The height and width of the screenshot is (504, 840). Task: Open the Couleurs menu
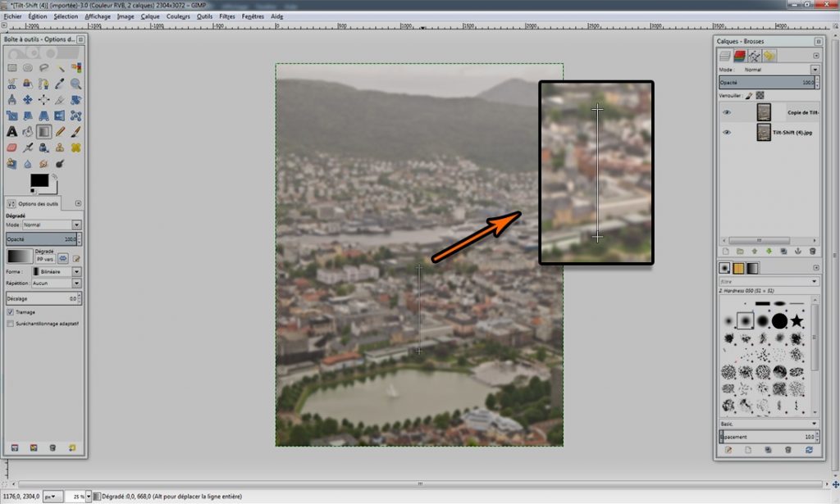tap(177, 16)
